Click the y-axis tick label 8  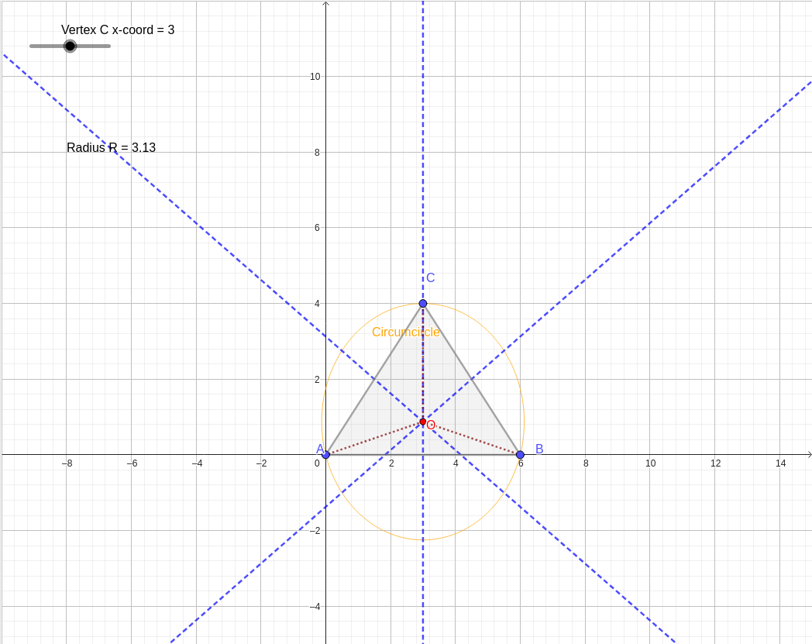click(318, 153)
